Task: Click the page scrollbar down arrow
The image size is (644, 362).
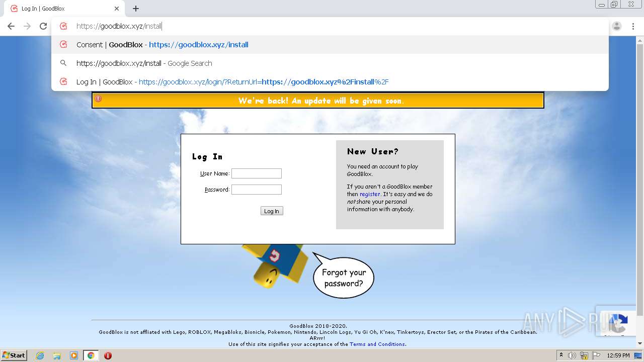Action: [x=640, y=343]
